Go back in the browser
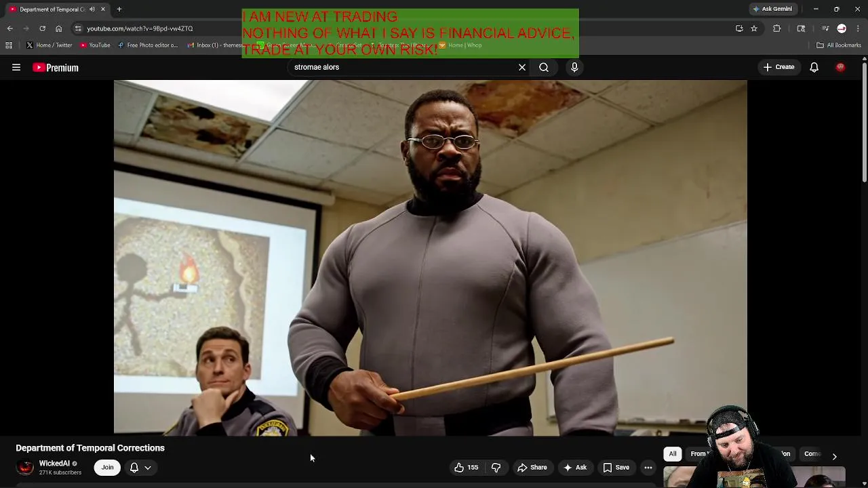This screenshot has height=488, width=868. [x=10, y=28]
